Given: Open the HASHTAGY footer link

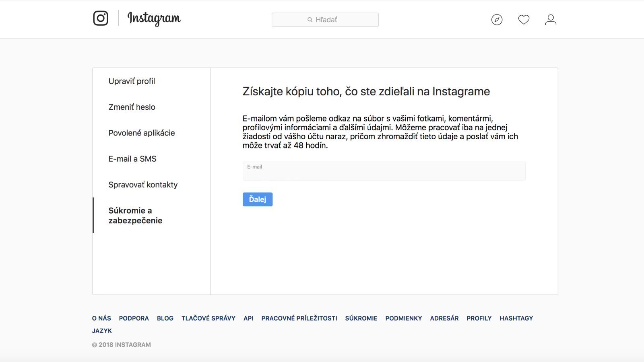Looking at the screenshot, I should (516, 318).
